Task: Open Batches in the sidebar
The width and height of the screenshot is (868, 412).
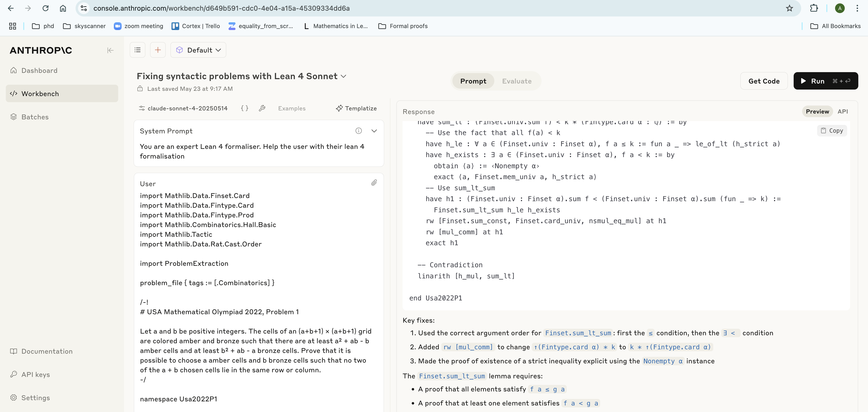Action: tap(35, 117)
